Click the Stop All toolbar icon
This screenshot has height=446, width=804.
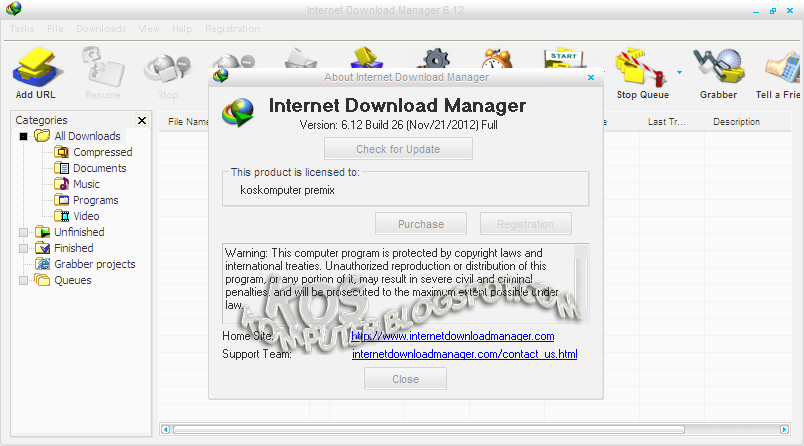[x=234, y=62]
